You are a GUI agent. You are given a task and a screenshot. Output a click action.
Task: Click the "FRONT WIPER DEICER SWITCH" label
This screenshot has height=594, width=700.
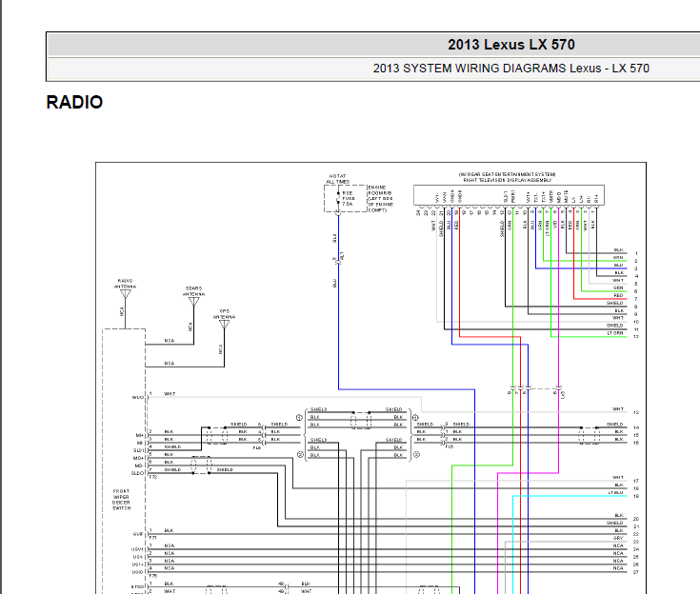point(122,500)
